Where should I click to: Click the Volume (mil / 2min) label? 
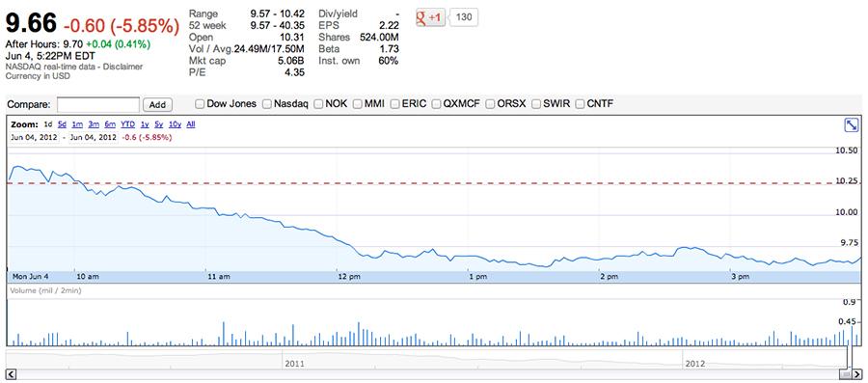click(44, 290)
